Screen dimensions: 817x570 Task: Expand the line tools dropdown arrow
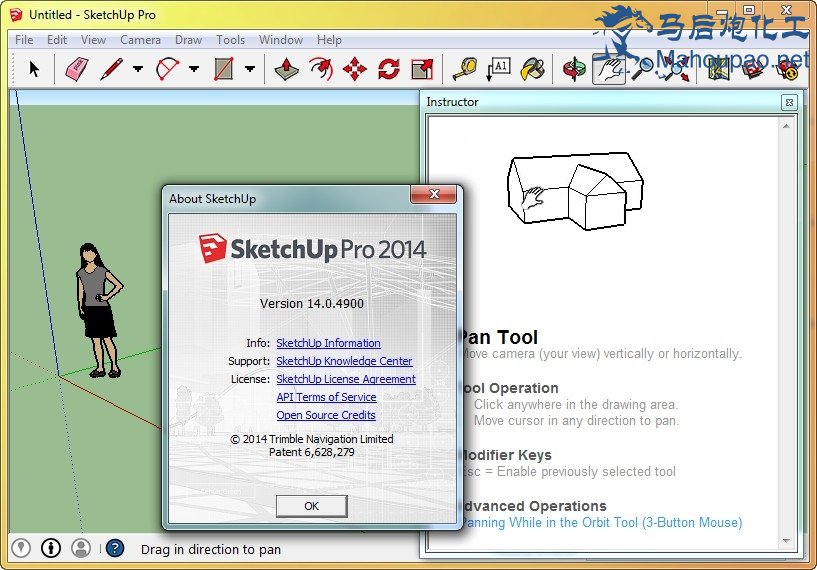click(138, 70)
